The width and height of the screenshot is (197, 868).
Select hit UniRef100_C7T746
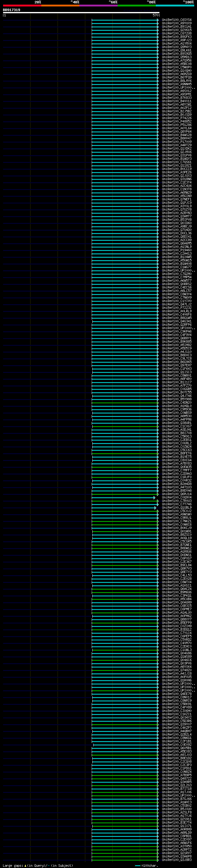(x=177, y=504)
